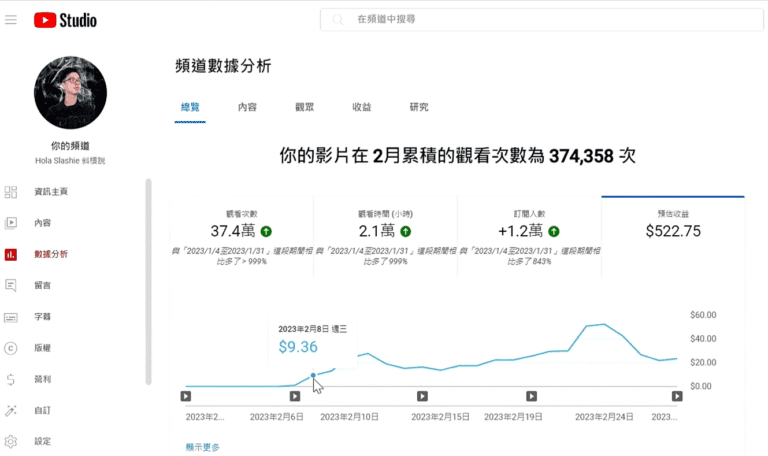The image size is (768, 456).
Task: Click green up arrow beside +1.2萬
Action: point(554,231)
